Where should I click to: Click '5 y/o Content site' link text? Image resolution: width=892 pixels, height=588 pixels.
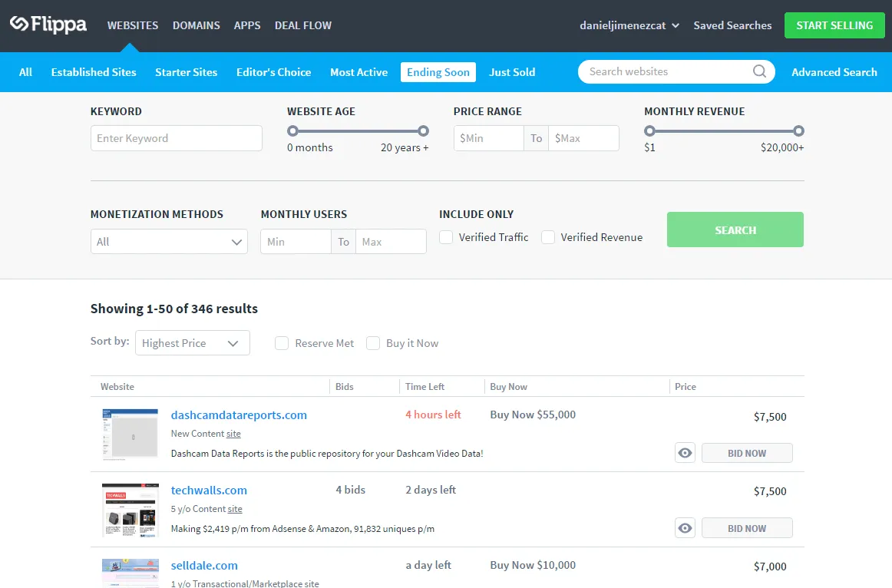point(206,509)
